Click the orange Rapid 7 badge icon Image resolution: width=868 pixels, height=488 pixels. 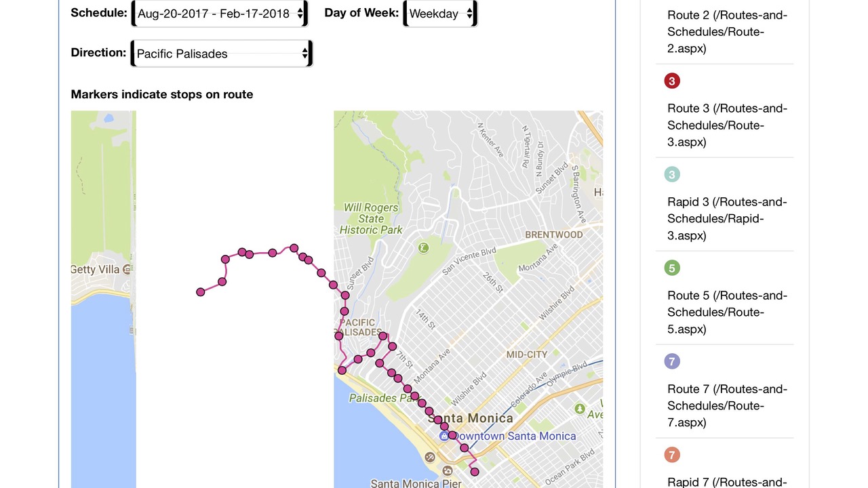click(672, 455)
